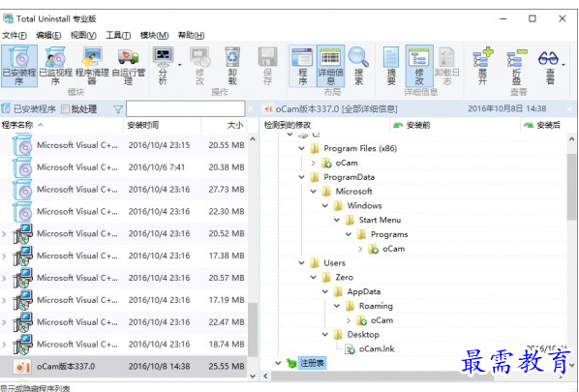579x392 pixels.
Task: Sort by 大小 column header
Action: [x=224, y=125]
